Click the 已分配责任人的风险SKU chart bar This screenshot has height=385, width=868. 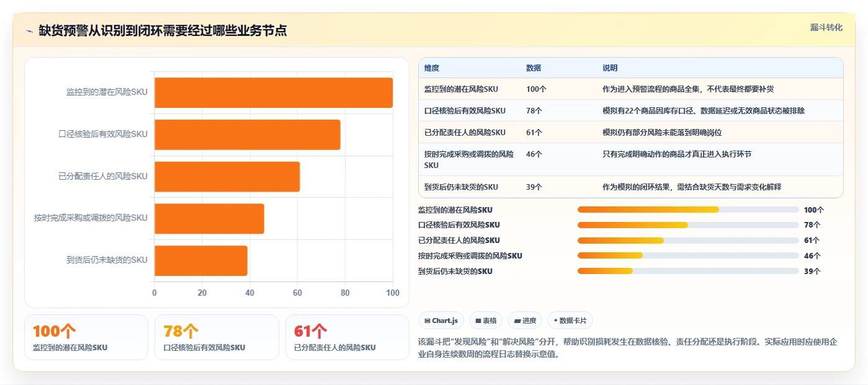tap(227, 177)
